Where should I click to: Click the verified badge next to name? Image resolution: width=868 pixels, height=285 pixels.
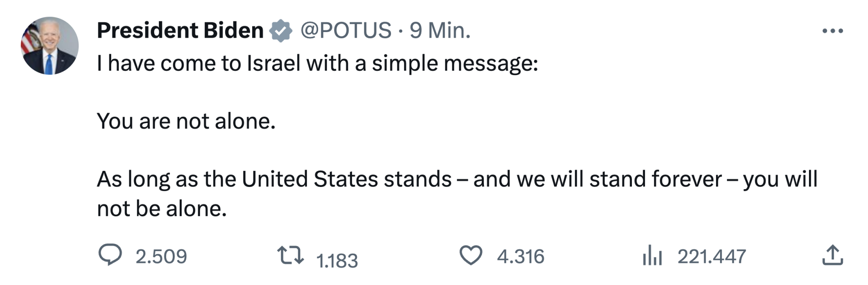pos(281,31)
